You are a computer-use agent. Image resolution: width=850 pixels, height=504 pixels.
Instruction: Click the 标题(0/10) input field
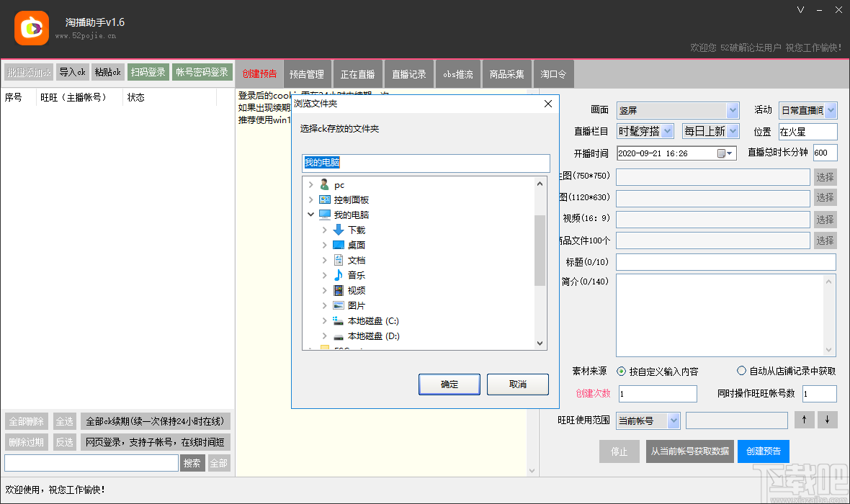pyautogui.click(x=726, y=262)
